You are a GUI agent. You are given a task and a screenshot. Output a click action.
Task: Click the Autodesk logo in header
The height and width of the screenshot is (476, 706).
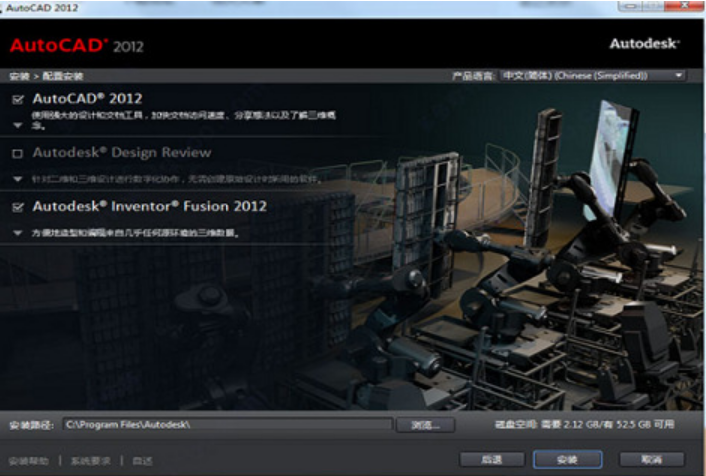(644, 44)
